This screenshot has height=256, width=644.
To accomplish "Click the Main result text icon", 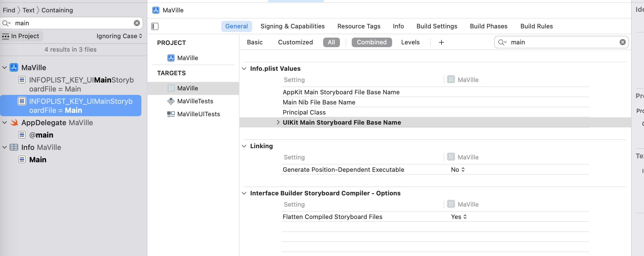I will click(22, 160).
